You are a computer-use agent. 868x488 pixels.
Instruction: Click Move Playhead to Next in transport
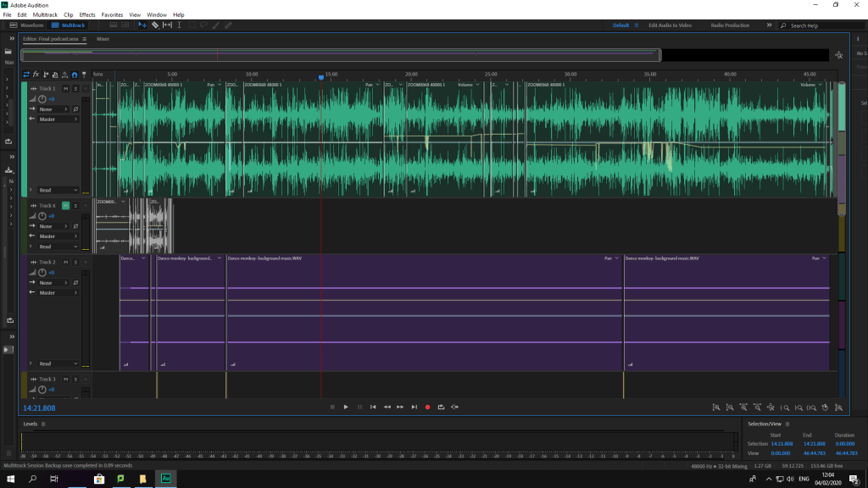(414, 408)
